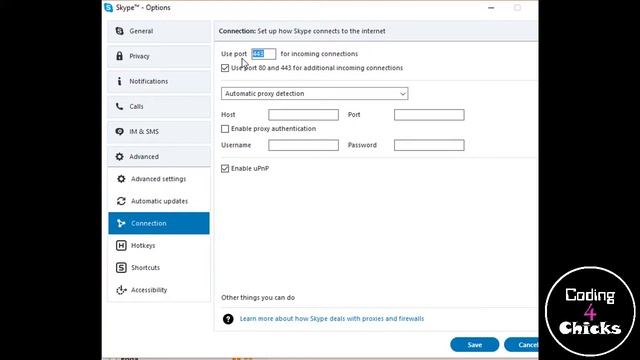640x360 pixels.
Task: Click the Save button
Action: [x=475, y=345]
